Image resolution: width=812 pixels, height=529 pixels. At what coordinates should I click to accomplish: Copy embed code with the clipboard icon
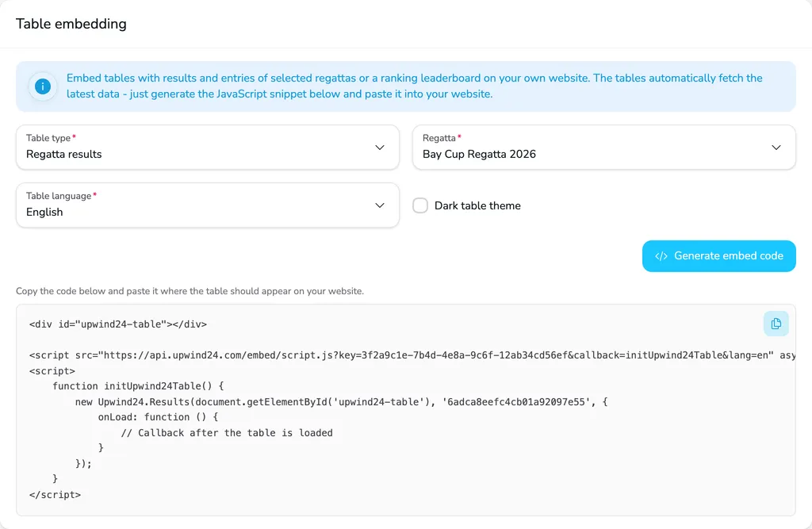pos(776,324)
